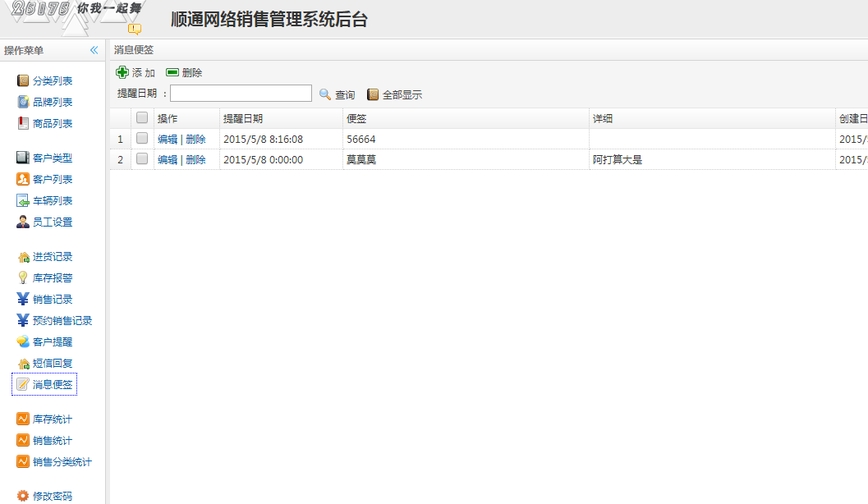Open 销售分类统计 in the sidebar

pyautogui.click(x=62, y=462)
